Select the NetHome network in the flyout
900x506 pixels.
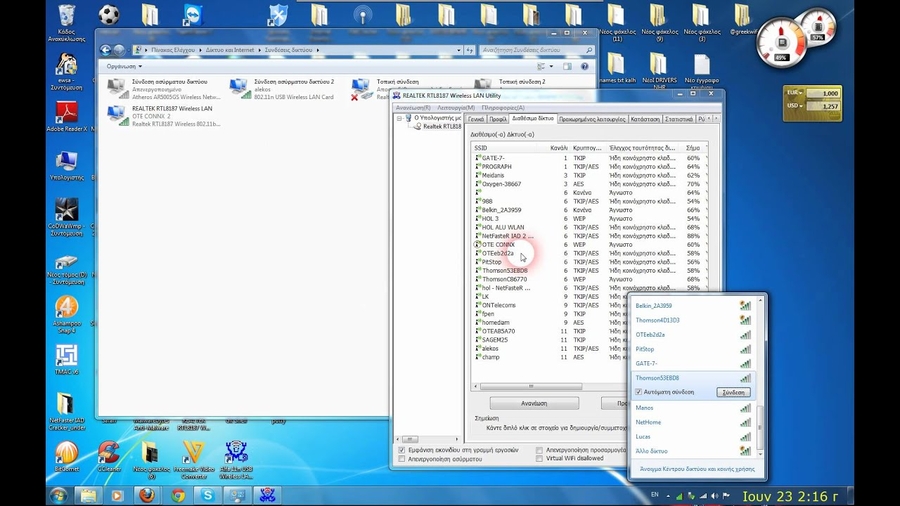[693, 422]
